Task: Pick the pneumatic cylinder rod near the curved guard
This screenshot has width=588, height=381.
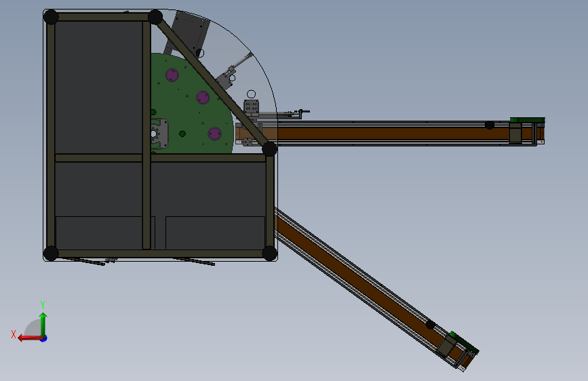Action: tap(243, 60)
